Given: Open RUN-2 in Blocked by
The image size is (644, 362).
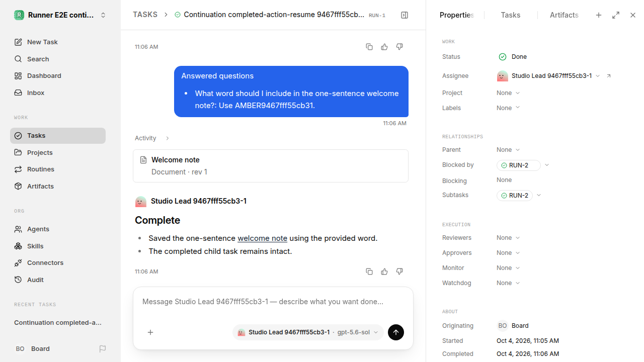Looking at the screenshot, I should click(x=518, y=165).
